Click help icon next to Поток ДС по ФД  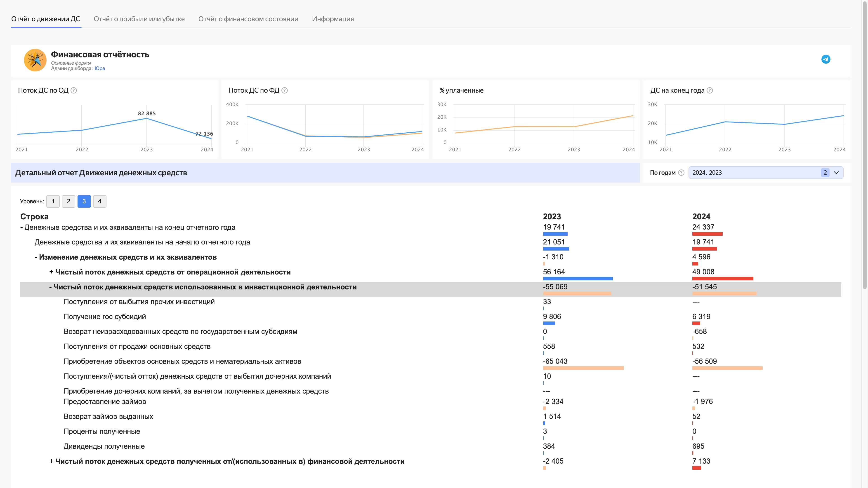(x=284, y=90)
